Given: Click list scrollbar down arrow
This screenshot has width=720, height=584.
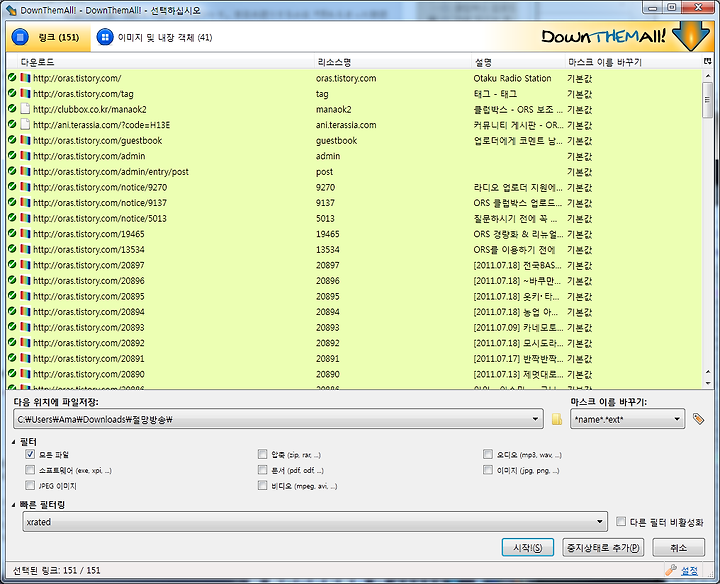Looking at the screenshot, I should pyautogui.click(x=708, y=382).
